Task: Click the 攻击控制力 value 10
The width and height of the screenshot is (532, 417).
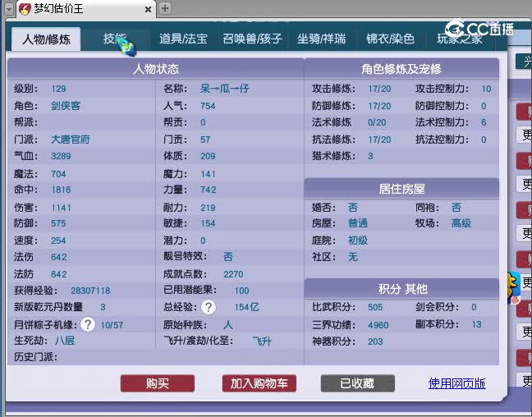Action: coord(486,89)
